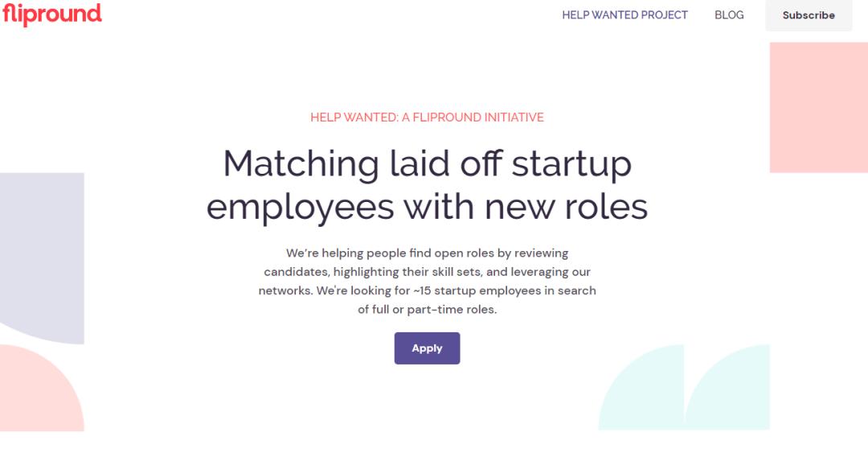868x457 pixels.
Task: Click the line 'candidates, highlighting their skill sets'
Action: [x=427, y=272]
